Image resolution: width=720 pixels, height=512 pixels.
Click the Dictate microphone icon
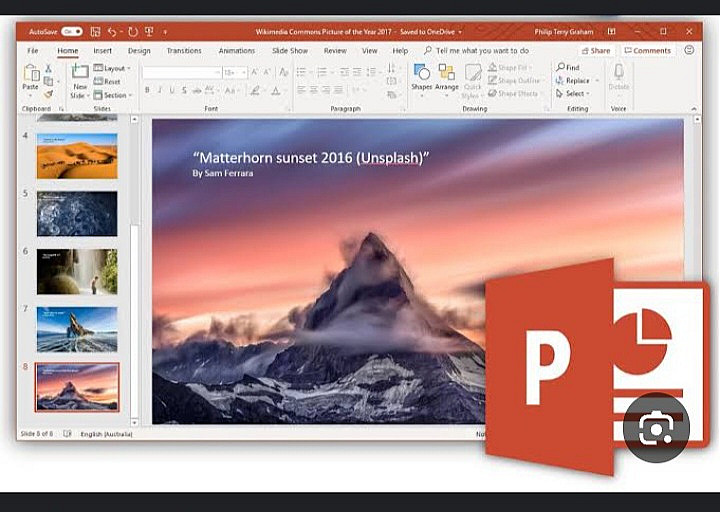pyautogui.click(x=619, y=72)
